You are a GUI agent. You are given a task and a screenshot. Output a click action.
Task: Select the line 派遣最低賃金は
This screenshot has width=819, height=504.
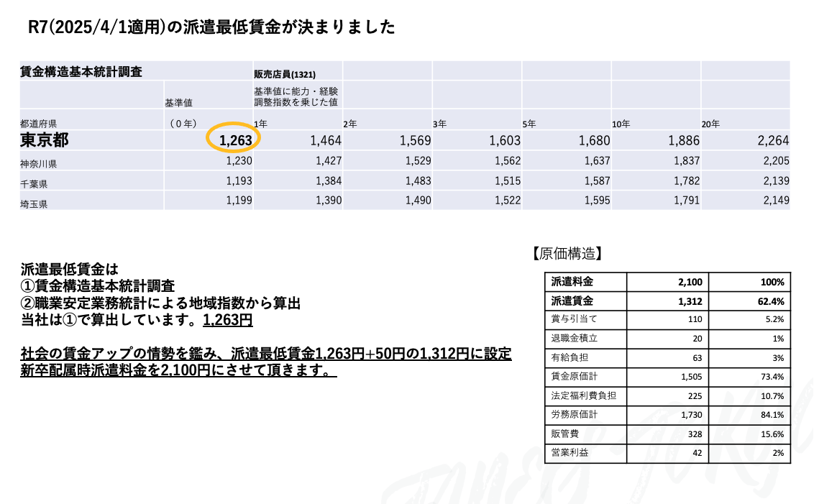coord(70,270)
